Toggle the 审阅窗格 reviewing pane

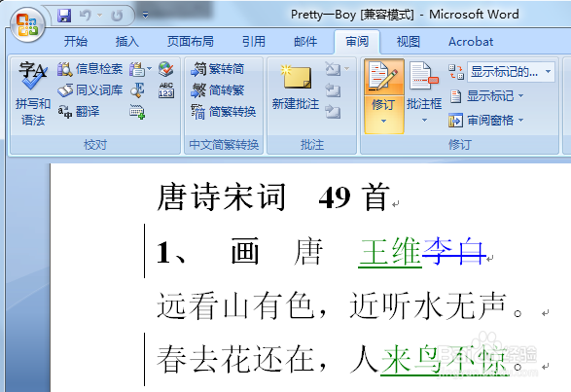click(x=481, y=120)
